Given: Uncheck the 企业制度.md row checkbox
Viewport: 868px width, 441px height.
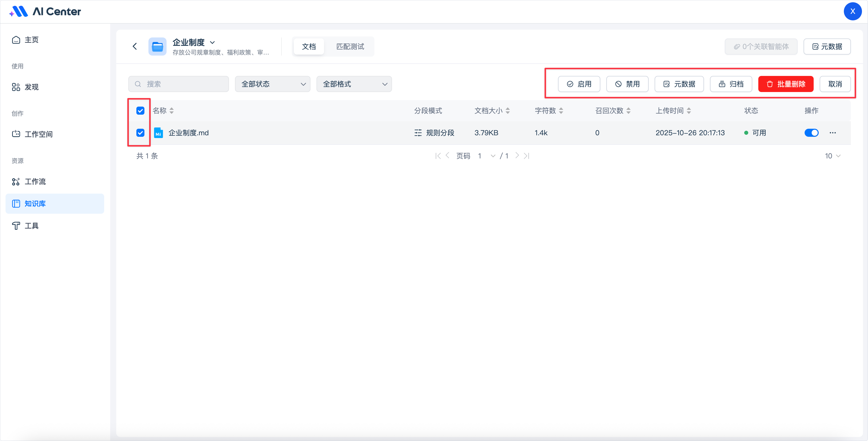Looking at the screenshot, I should [x=140, y=133].
